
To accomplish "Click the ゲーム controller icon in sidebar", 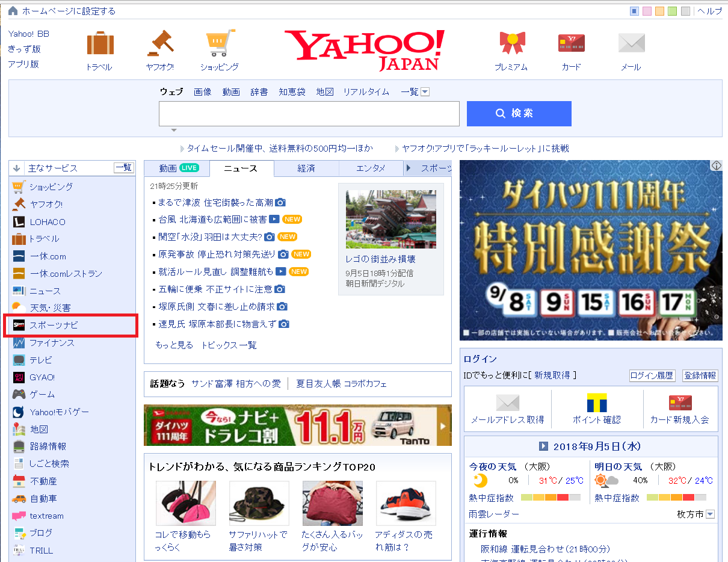I will pos(19,395).
